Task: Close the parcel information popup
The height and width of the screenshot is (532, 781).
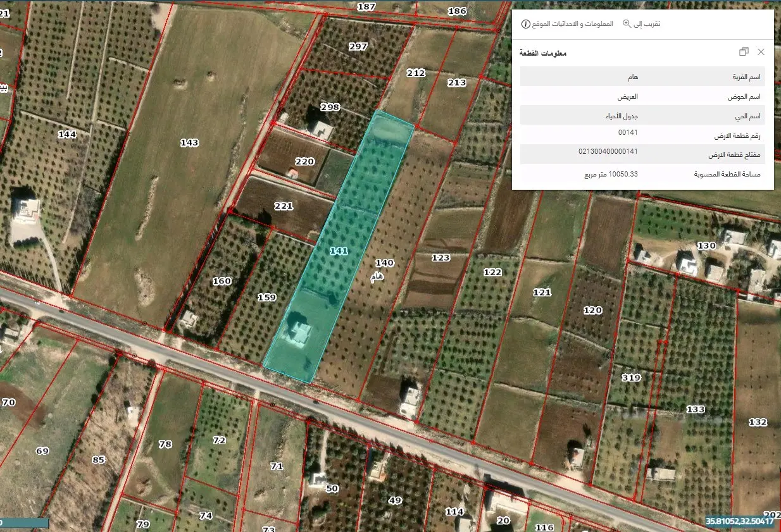Action: tap(761, 52)
